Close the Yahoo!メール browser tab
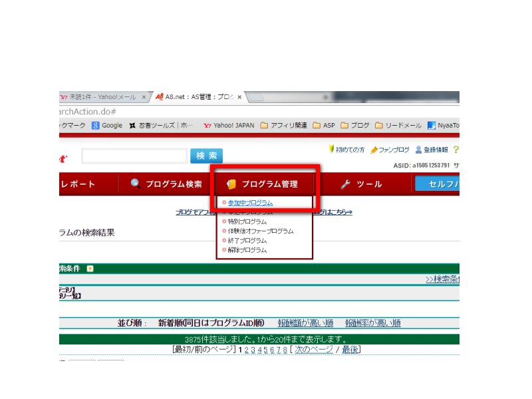Screen dimensions: 532x399 [144, 97]
